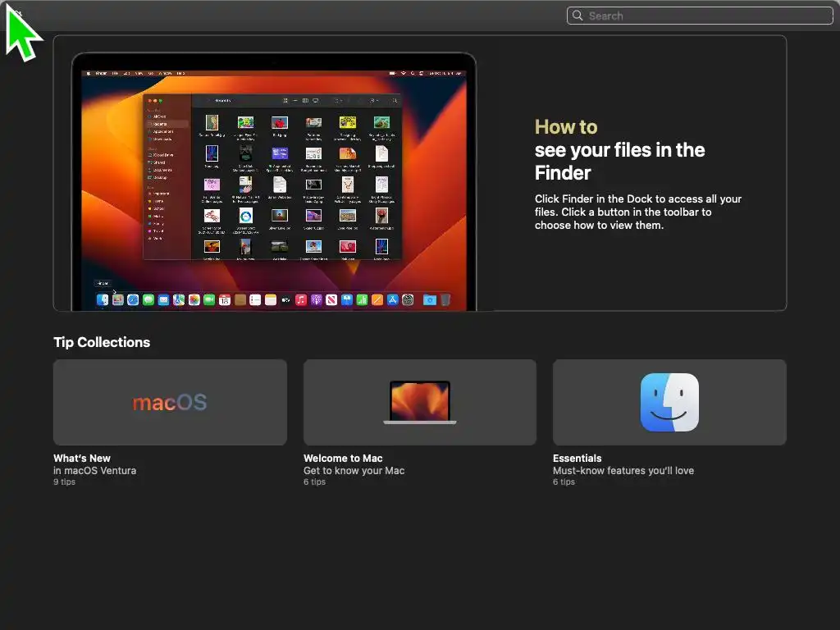Open the macOS logo collection card
This screenshot has width=840, height=630.
point(170,402)
